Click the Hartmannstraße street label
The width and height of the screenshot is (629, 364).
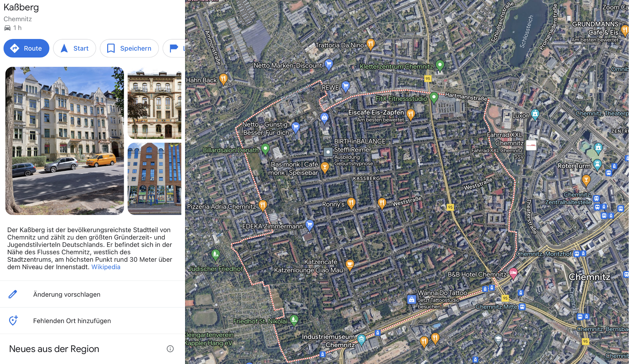pos(466,97)
